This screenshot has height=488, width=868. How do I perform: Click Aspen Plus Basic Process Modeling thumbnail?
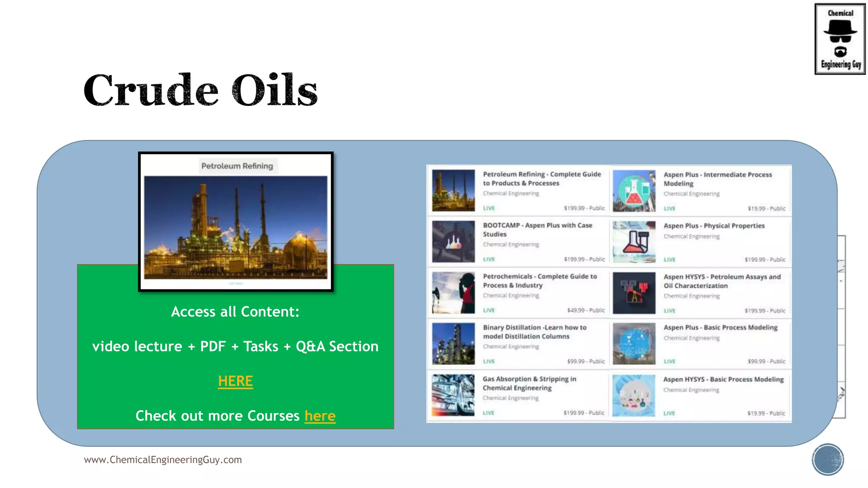point(634,344)
